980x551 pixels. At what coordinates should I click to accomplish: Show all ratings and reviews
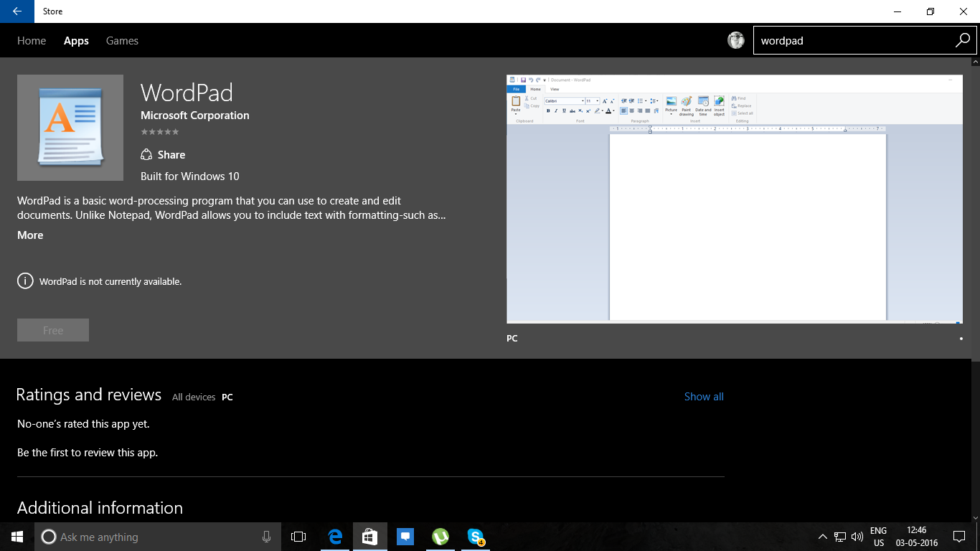tap(704, 397)
